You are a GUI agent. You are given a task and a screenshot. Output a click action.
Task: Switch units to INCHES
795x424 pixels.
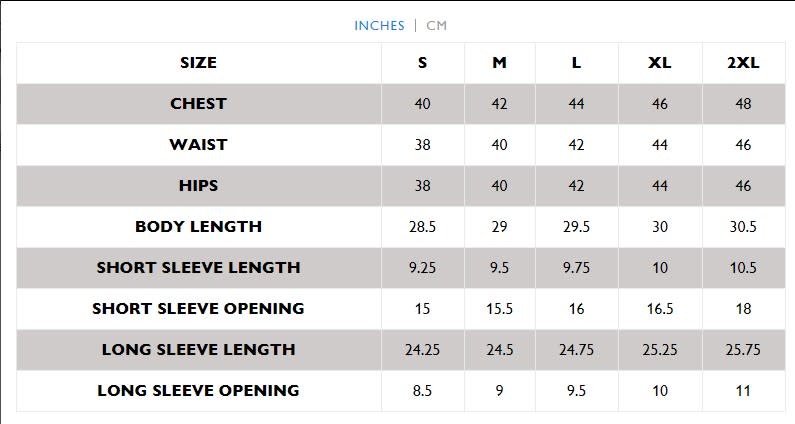379,25
